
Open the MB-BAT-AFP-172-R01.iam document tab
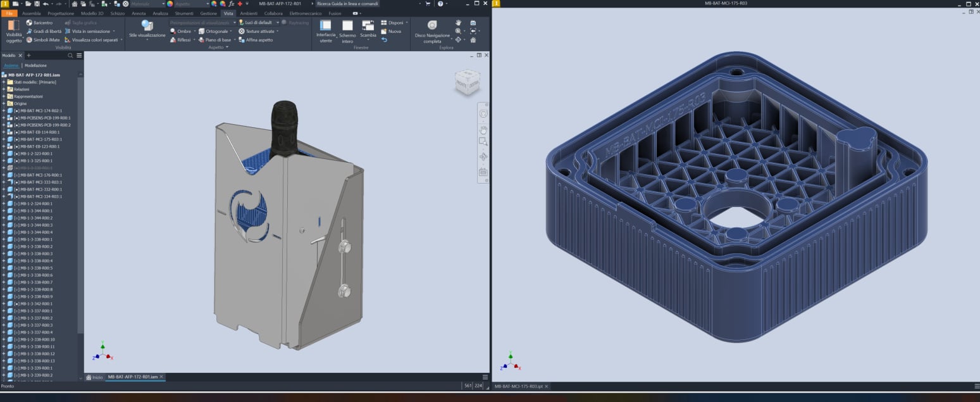pyautogui.click(x=132, y=377)
